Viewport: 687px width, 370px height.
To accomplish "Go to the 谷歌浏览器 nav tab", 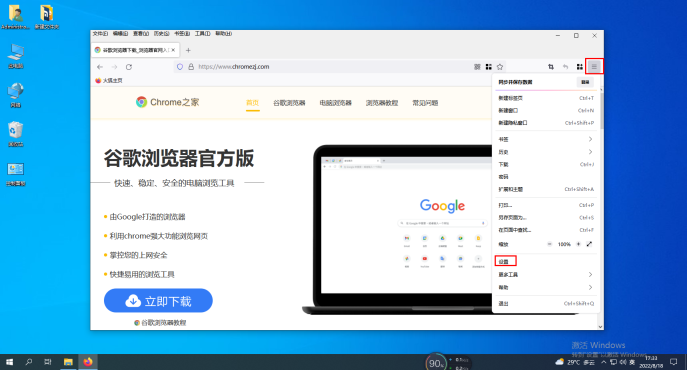I will [x=289, y=103].
